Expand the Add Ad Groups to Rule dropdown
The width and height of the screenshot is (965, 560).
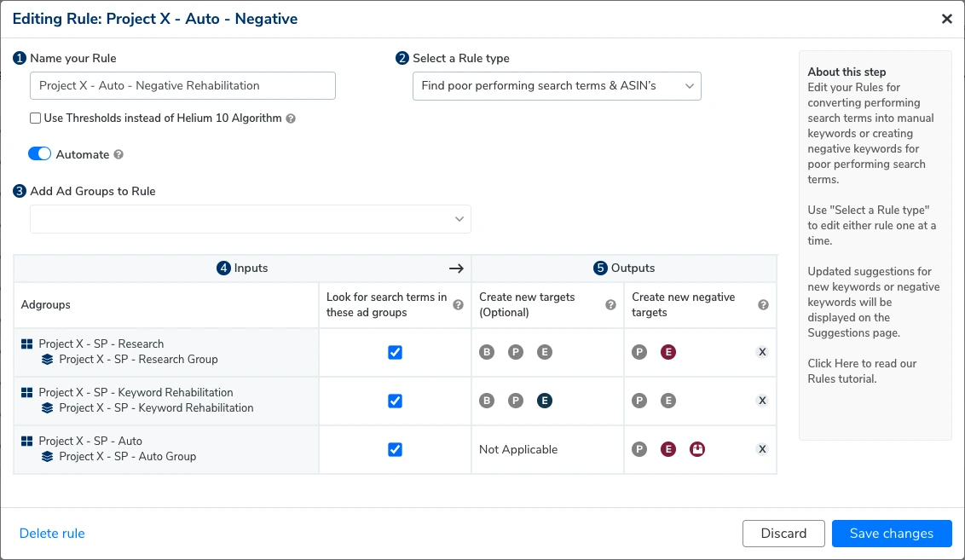251,219
